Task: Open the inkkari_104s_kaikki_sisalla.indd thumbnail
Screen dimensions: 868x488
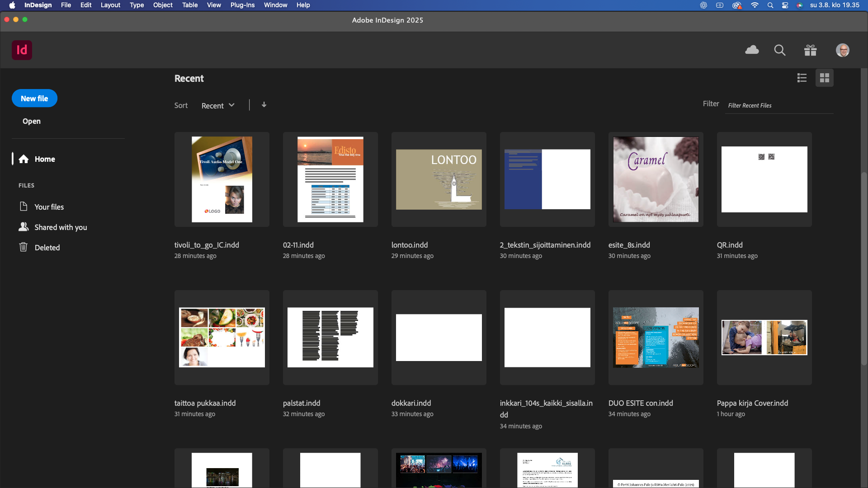Action: tap(547, 338)
